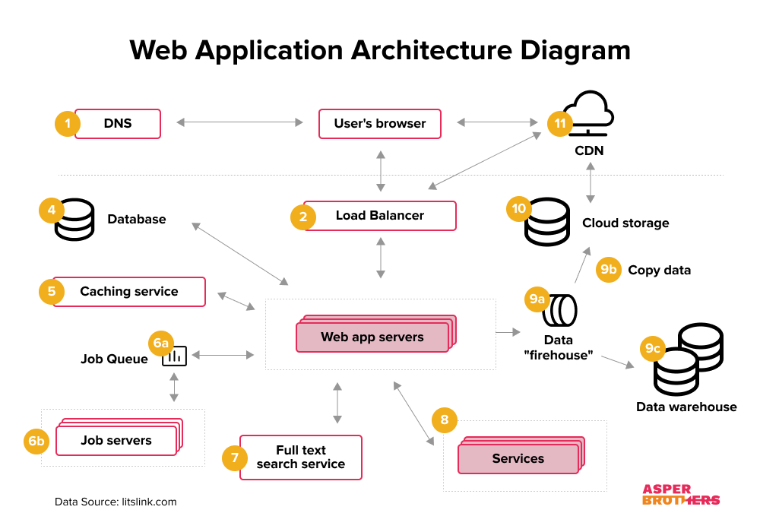This screenshot has width=760, height=532.
Task: Select the User's browser box
Action: [x=380, y=124]
